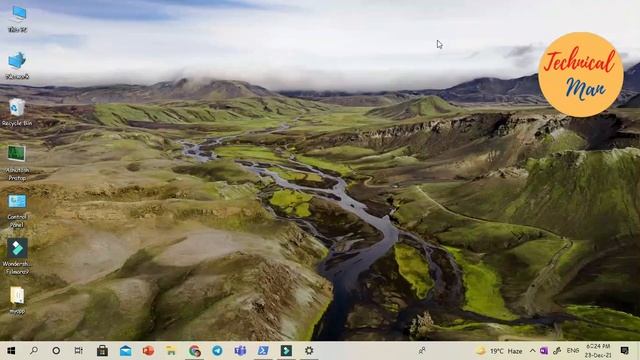
Task: Show hidden system tray icons
Action: [x=532, y=351]
